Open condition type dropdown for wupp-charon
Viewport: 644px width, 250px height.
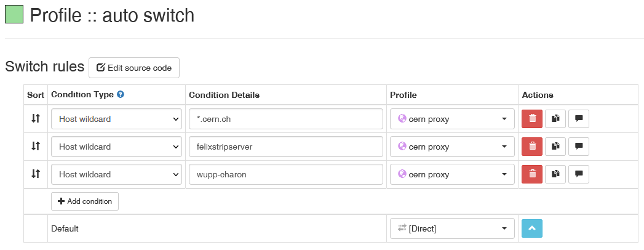(x=116, y=174)
